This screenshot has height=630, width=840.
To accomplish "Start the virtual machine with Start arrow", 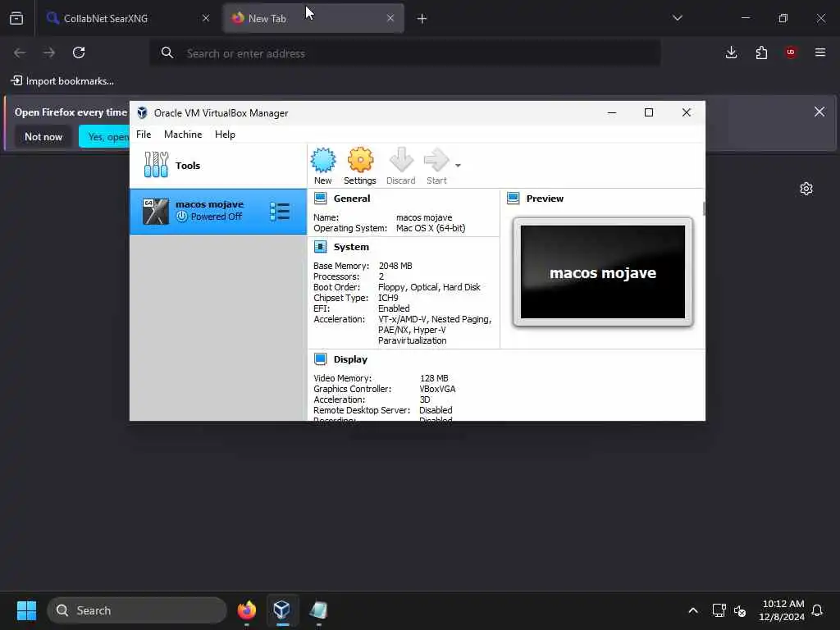I will click(x=436, y=166).
